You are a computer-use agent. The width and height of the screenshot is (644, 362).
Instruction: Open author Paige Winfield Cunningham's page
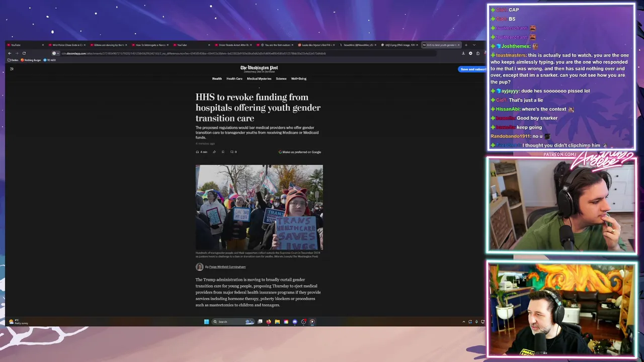tap(227, 267)
